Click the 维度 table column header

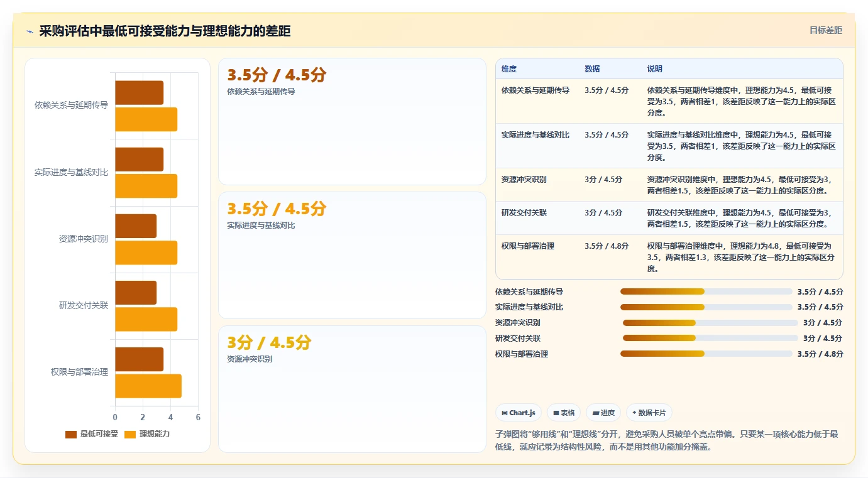click(x=509, y=69)
